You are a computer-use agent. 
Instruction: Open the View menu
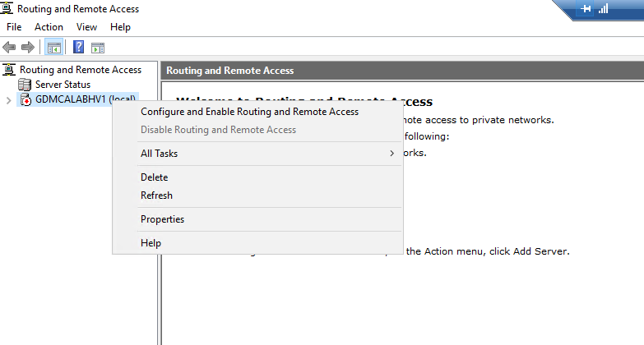86,27
